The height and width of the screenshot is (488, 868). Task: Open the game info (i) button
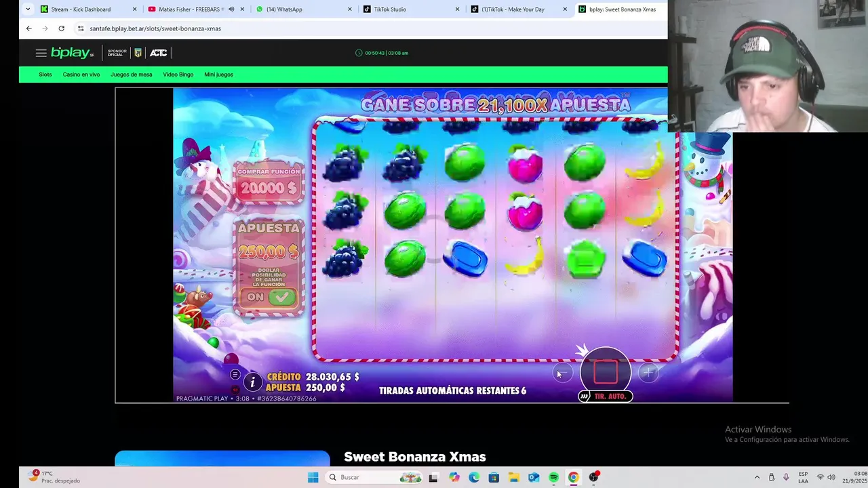pos(252,382)
